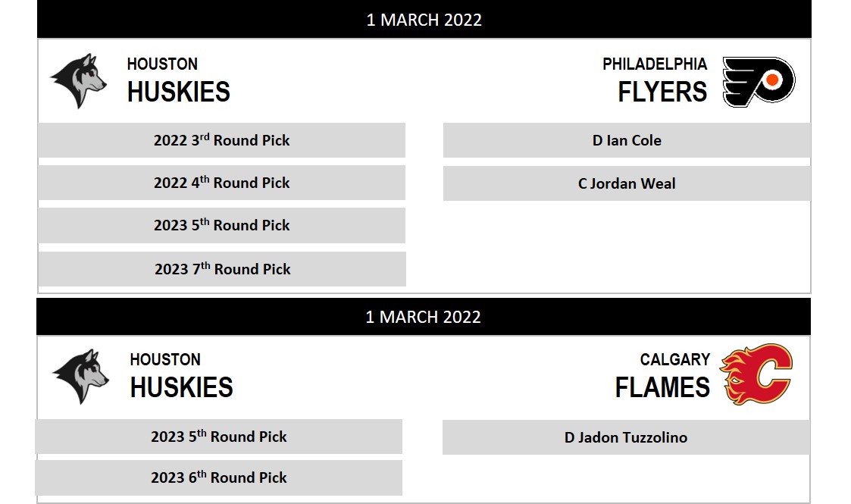Open the D Jadon Tuzzolino player row
Image resolution: width=851 pixels, height=504 pixels.
(626, 437)
